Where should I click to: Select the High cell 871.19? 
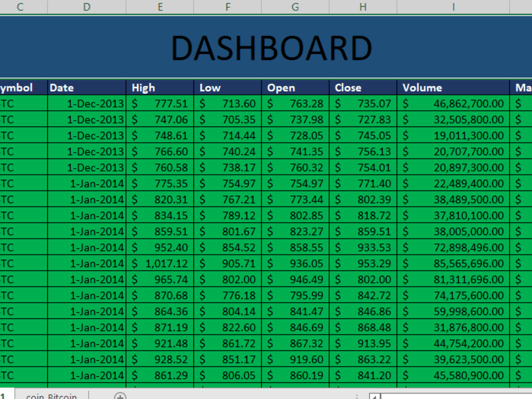[x=160, y=327]
